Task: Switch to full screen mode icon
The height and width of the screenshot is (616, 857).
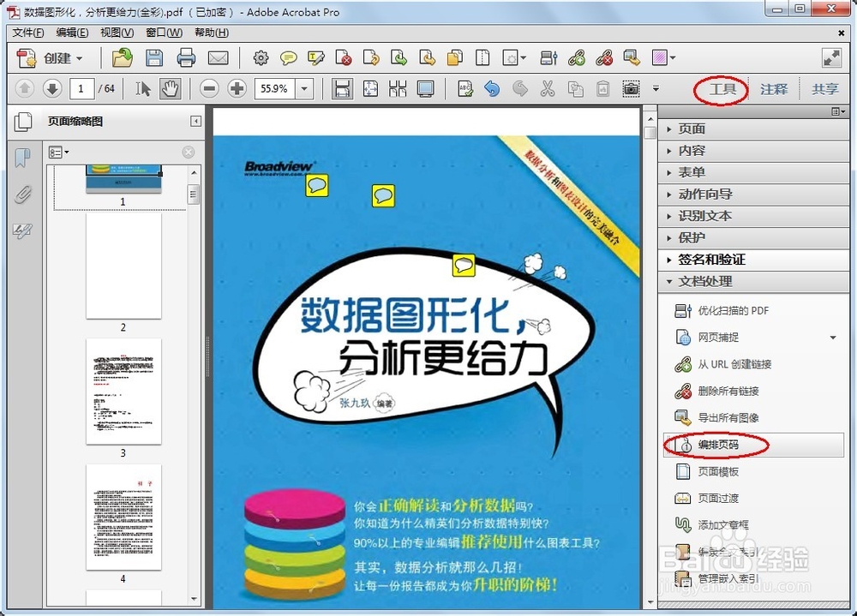Action: [x=425, y=88]
